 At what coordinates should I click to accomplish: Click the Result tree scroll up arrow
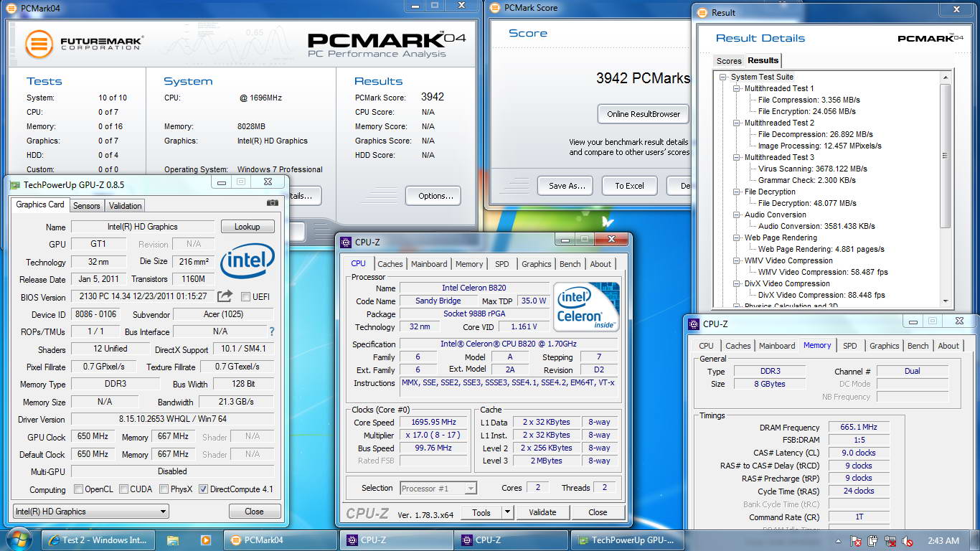pyautogui.click(x=946, y=77)
